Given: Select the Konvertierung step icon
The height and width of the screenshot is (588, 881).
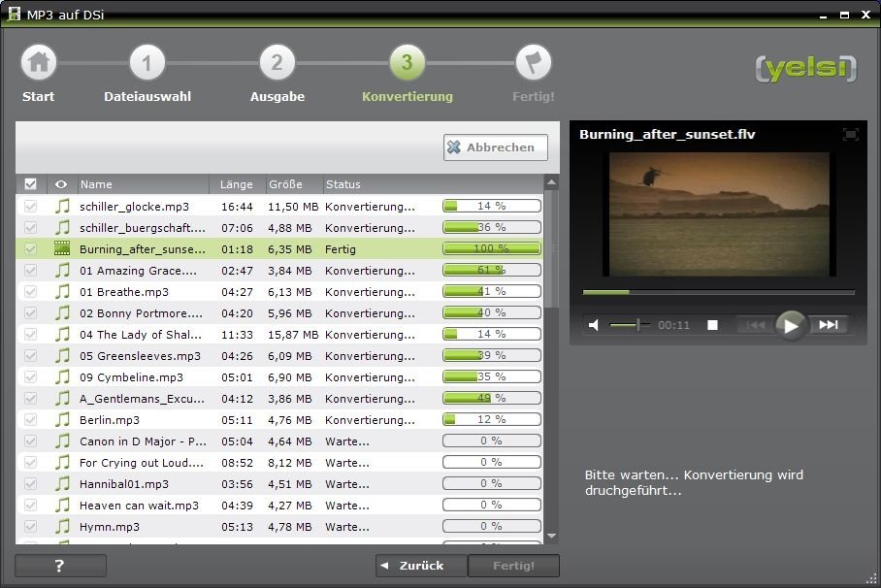Looking at the screenshot, I should (x=408, y=61).
